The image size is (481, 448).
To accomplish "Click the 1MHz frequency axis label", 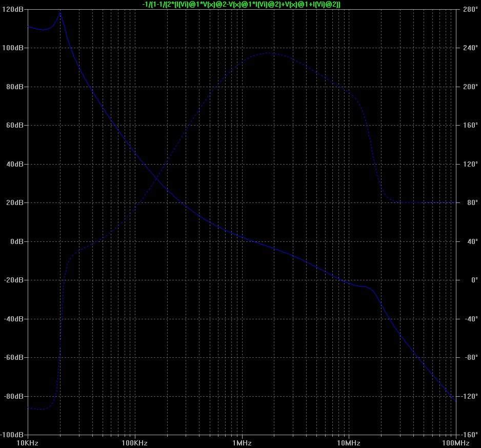I will pos(242,443).
